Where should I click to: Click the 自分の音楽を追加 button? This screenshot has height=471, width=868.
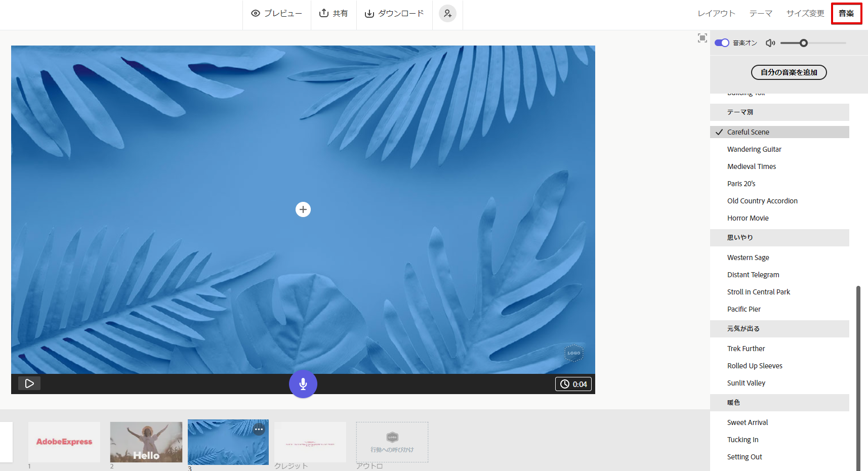(x=788, y=72)
